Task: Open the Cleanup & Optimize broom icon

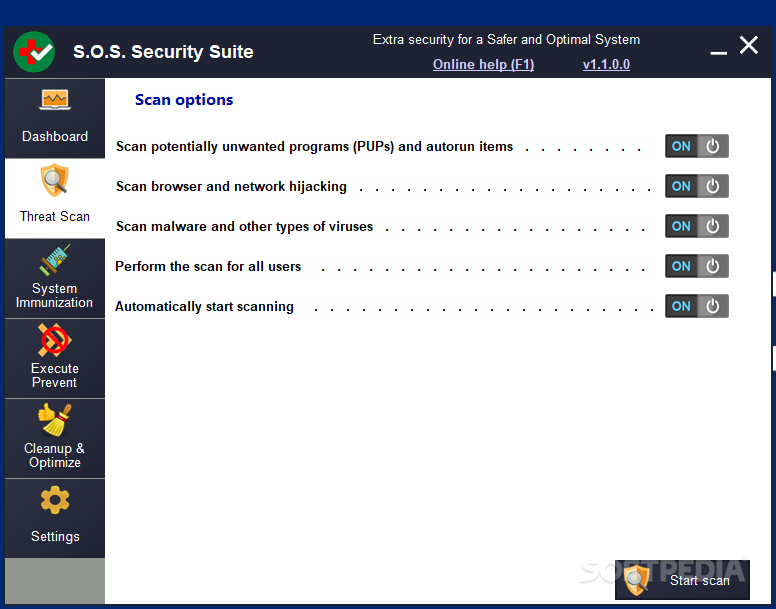Action: (54, 420)
